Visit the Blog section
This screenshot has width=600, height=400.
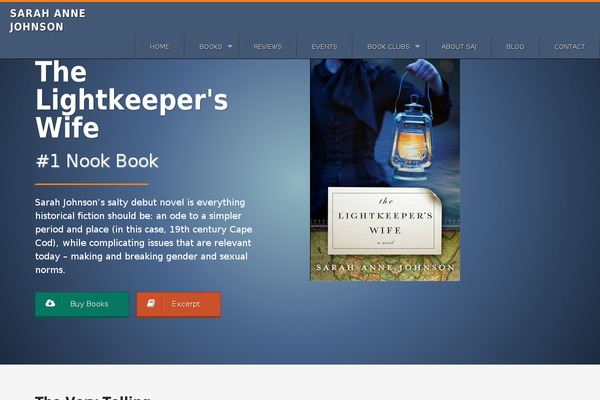pyautogui.click(x=515, y=47)
